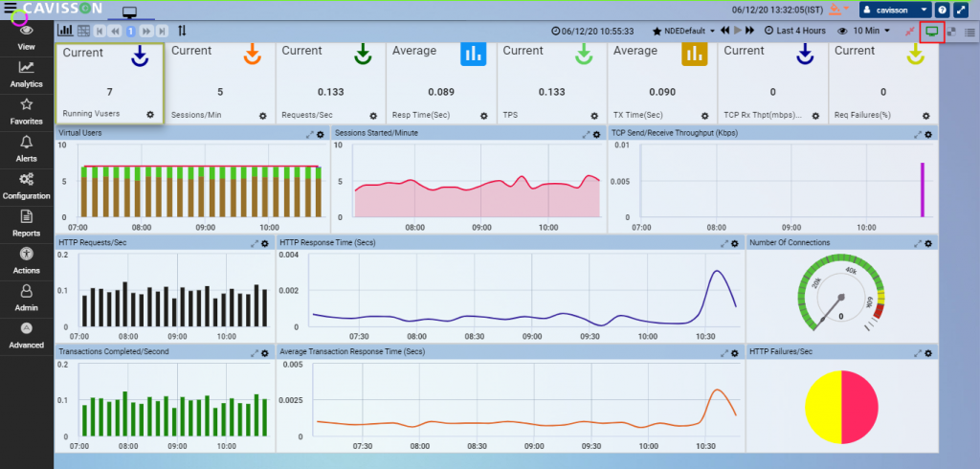This screenshot has height=469, width=980.
Task: Open the 10 Min view-by dropdown
Action: 872,31
